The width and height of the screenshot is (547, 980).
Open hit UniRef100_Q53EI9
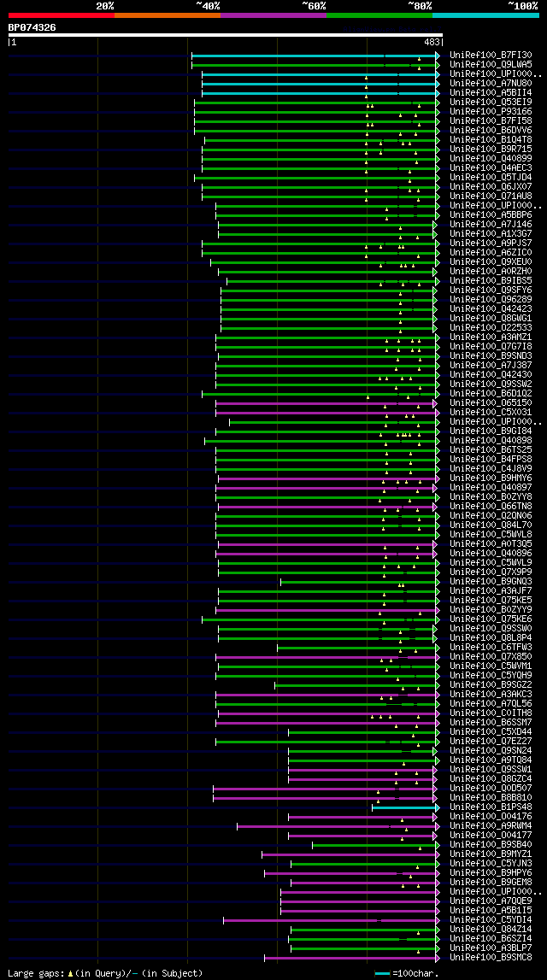(491, 102)
